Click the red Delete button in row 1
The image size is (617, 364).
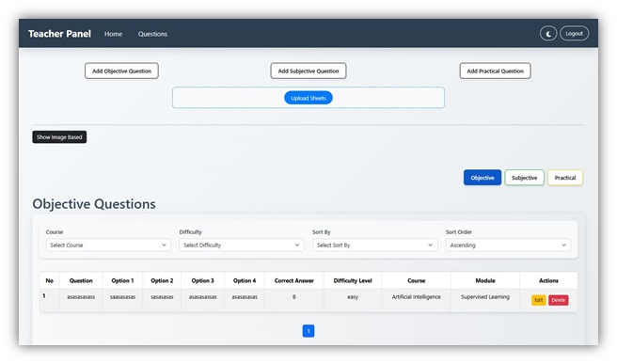559,300
